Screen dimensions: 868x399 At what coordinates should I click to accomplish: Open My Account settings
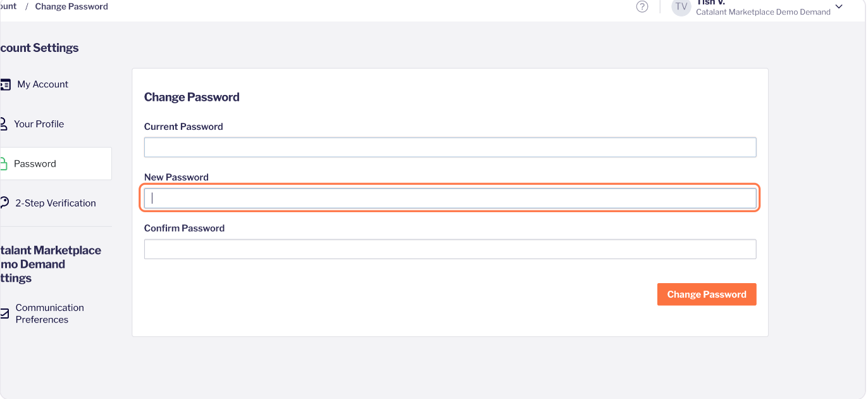pos(42,84)
